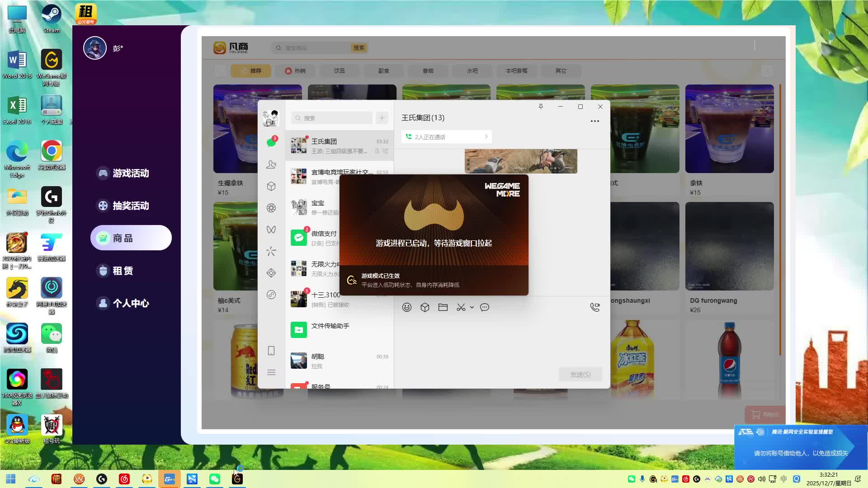The height and width of the screenshot is (488, 868).
Task: Start voice/video call icon in chat
Action: click(595, 307)
